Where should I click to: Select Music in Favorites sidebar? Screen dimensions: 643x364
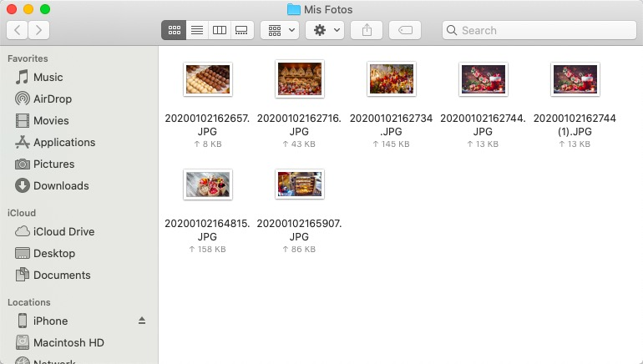[48, 77]
